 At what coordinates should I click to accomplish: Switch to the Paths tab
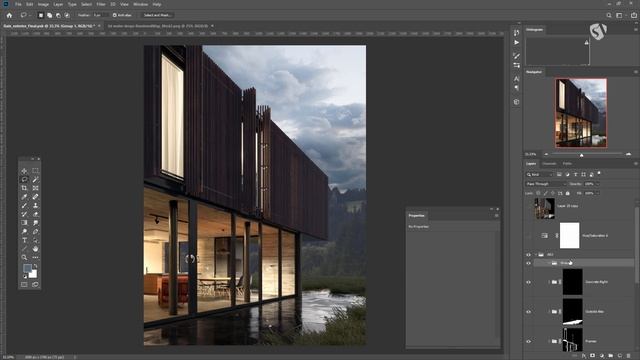coord(567,164)
